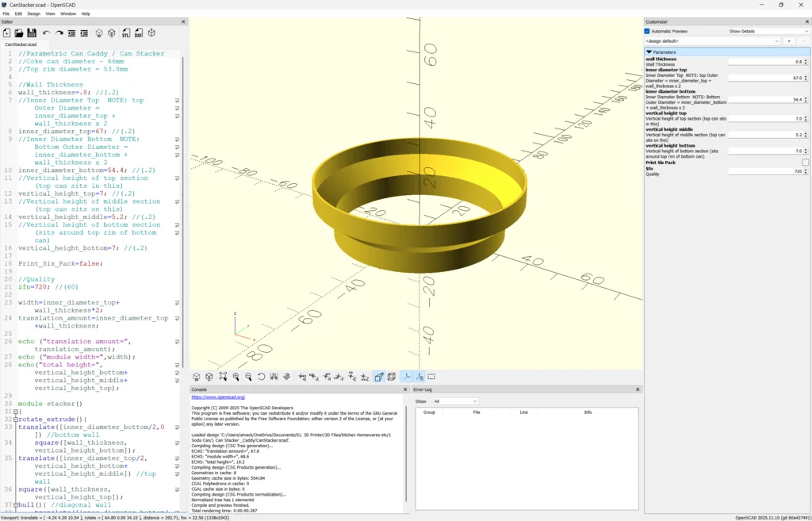Image resolution: width=812 pixels, height=521 pixels.
Task: Undo the last edit with the undo arrow
Action: 46,33
